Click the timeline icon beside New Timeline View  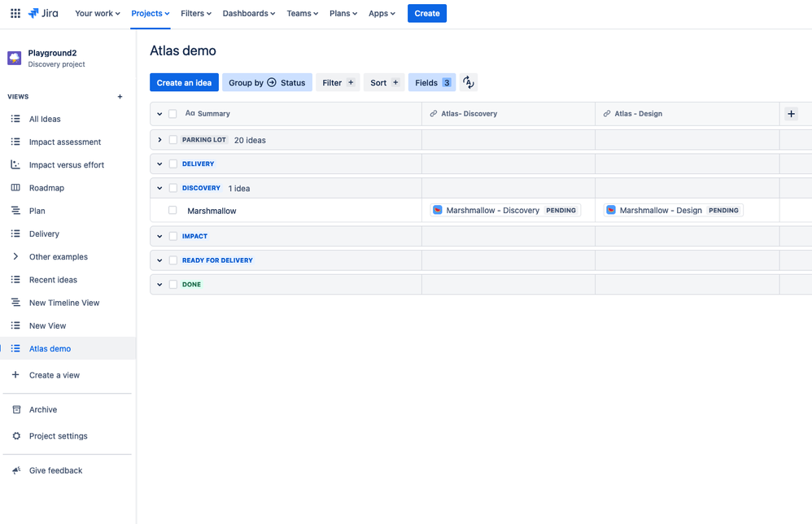pos(15,303)
